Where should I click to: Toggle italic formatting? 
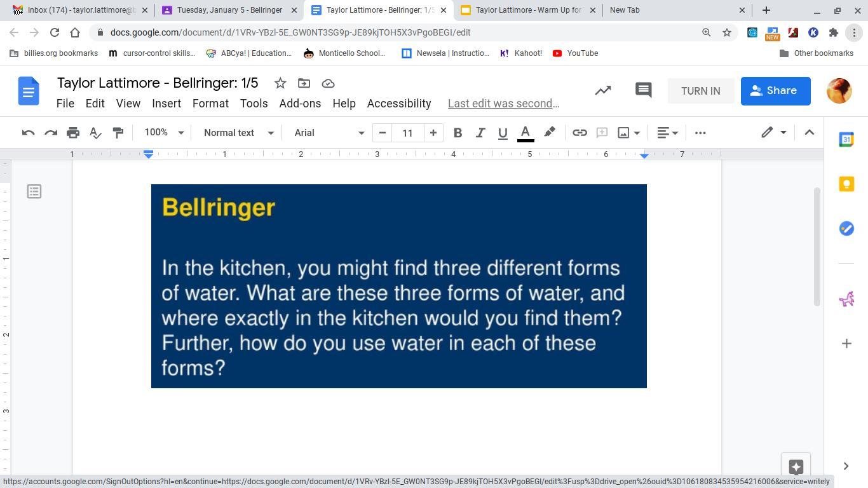coord(480,133)
